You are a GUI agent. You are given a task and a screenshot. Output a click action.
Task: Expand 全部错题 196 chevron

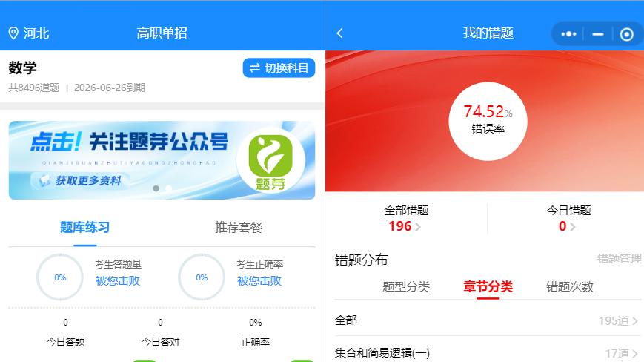pyautogui.click(x=418, y=227)
